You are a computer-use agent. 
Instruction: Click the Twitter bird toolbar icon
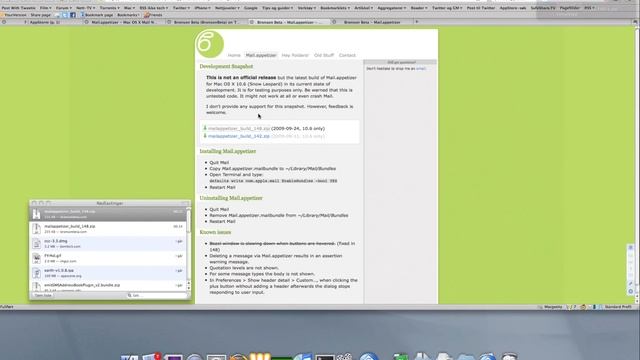pos(65,15)
